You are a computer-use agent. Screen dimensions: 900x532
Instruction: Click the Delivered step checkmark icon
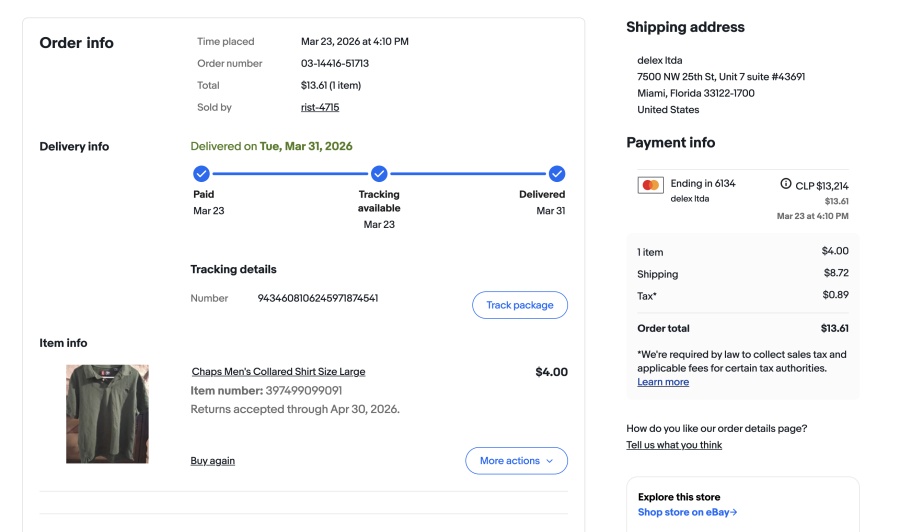click(557, 173)
